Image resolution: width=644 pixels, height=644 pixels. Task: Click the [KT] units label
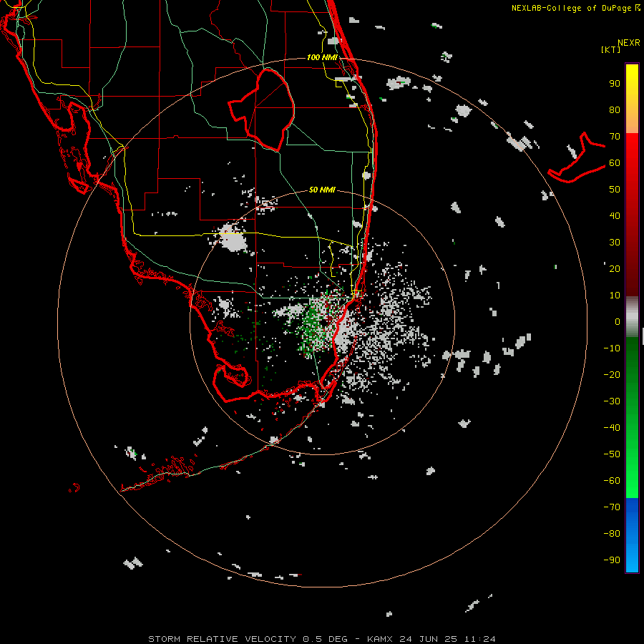coord(610,49)
